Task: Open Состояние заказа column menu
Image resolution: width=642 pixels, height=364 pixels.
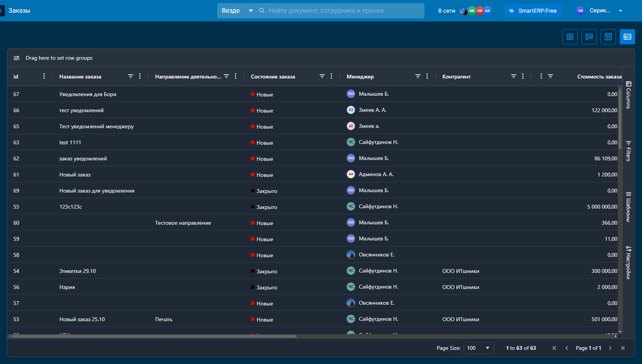Action: (x=331, y=76)
